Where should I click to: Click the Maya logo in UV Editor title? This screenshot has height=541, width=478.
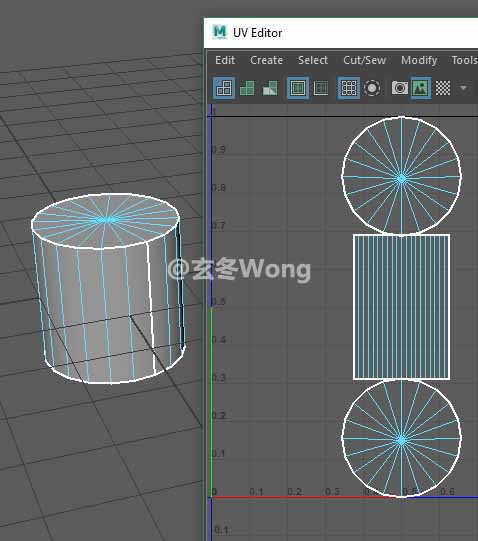click(220, 32)
